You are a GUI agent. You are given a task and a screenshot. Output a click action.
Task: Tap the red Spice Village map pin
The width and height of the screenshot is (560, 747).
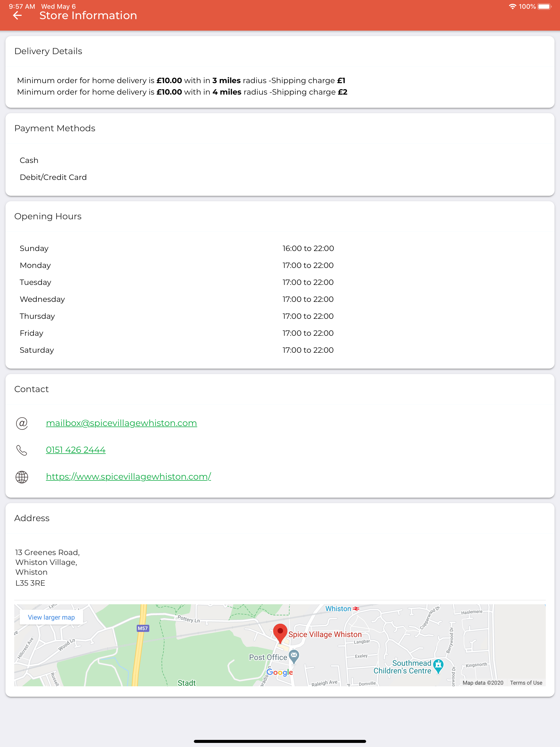280,634
